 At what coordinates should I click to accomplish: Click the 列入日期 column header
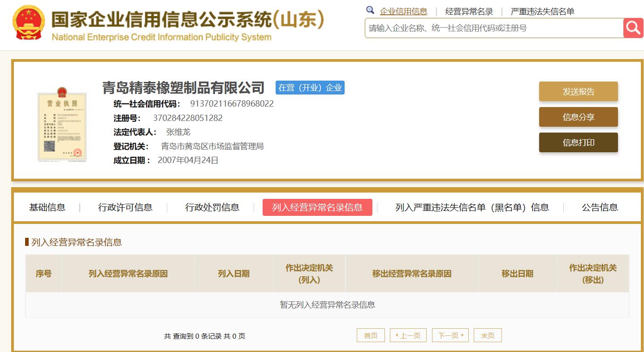coord(234,274)
